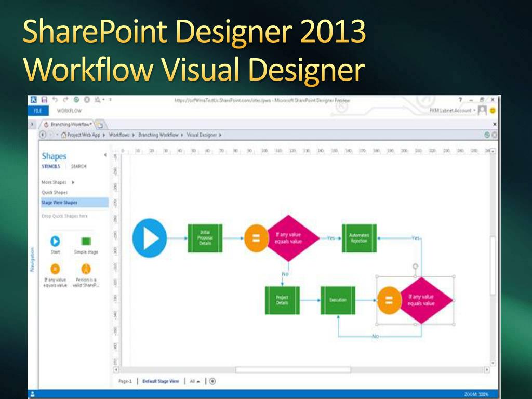Click the vertical scrollbar down arrow

(493, 363)
